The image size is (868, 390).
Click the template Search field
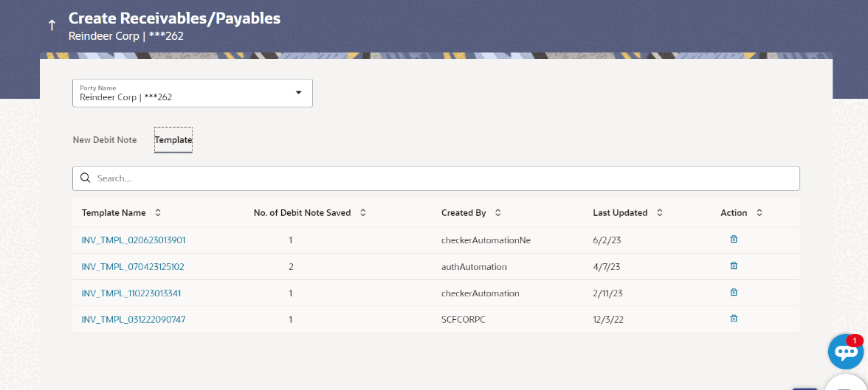tap(436, 178)
